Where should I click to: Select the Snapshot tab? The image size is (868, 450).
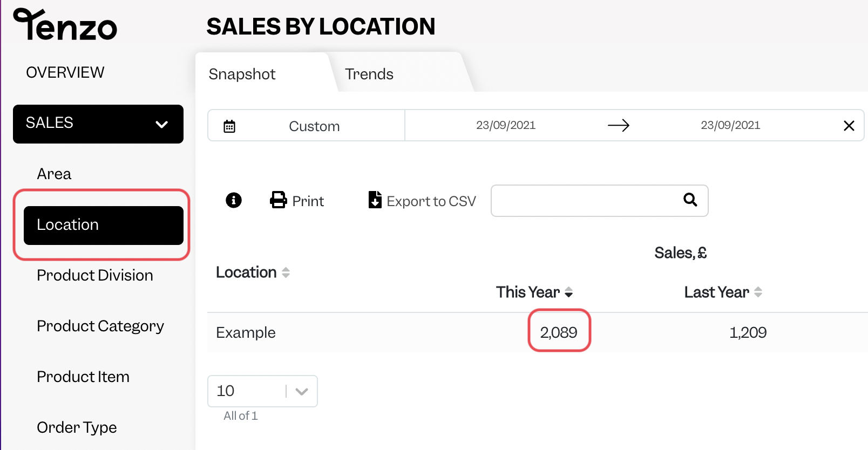point(242,74)
